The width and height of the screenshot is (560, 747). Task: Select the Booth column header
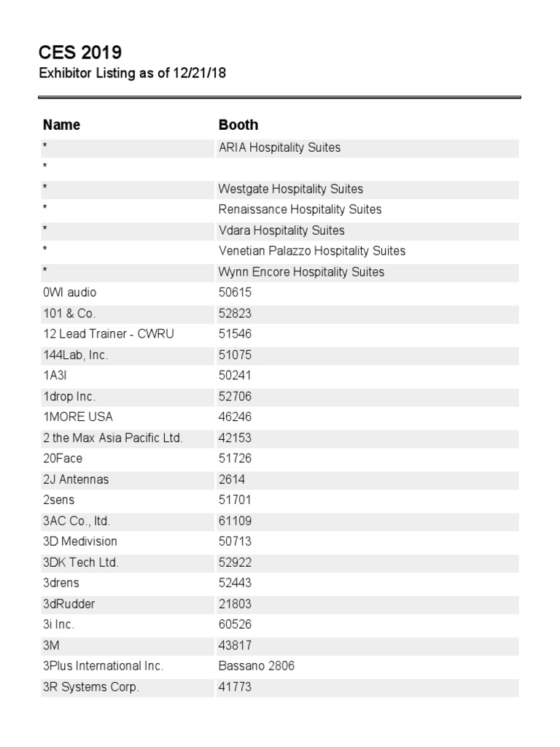point(238,125)
